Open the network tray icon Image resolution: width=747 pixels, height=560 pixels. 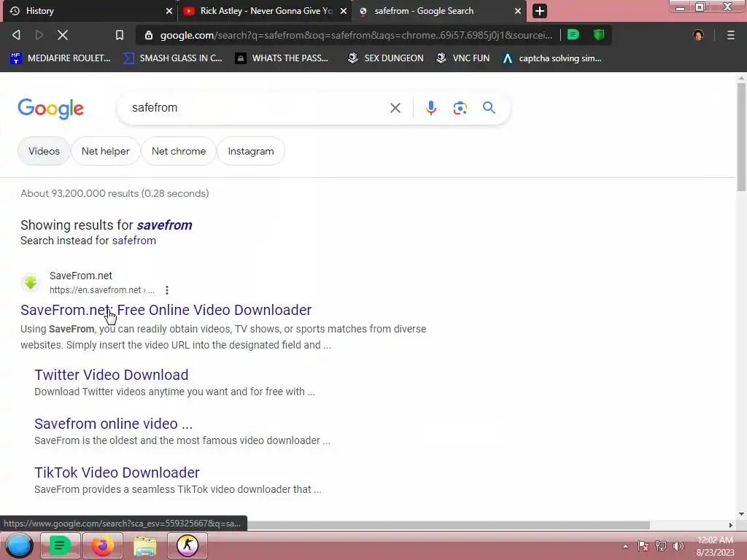661,546
